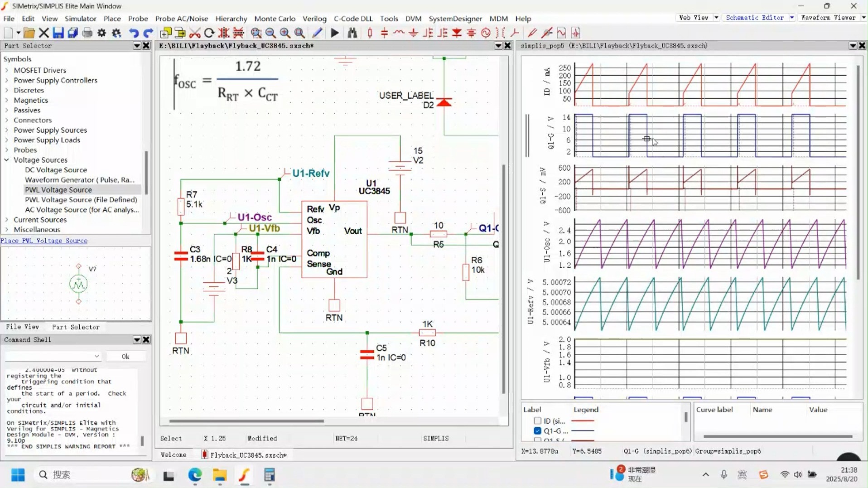Image resolution: width=868 pixels, height=488 pixels.
Task: Select PWL Voltage Source (File Defined)
Action: click(x=81, y=200)
